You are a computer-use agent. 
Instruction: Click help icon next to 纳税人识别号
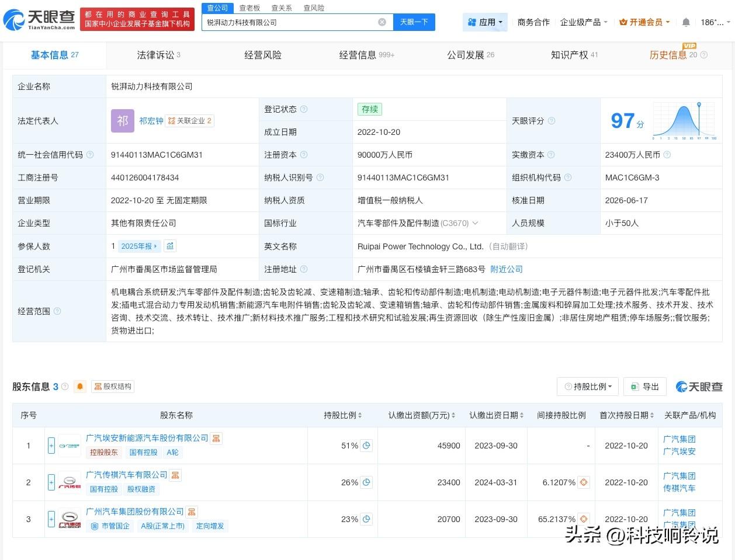320,178
